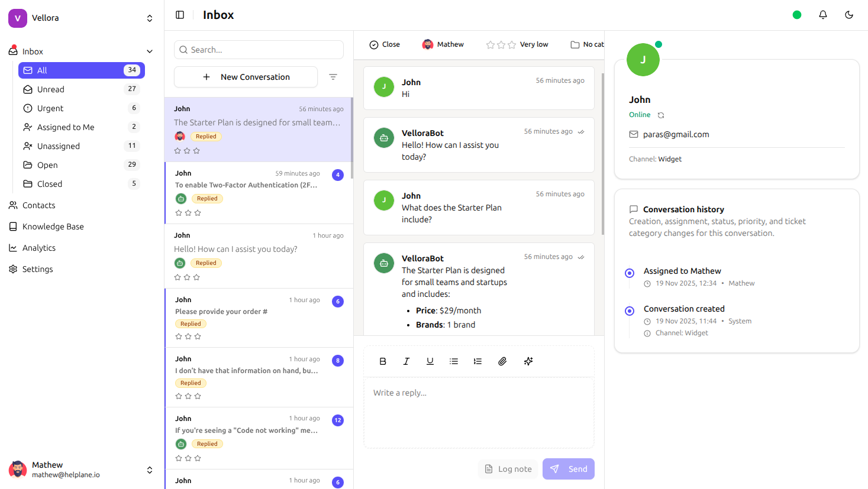Set priority by clicking the third star
Image resolution: width=868 pixels, height=489 pixels.
pyautogui.click(x=511, y=44)
